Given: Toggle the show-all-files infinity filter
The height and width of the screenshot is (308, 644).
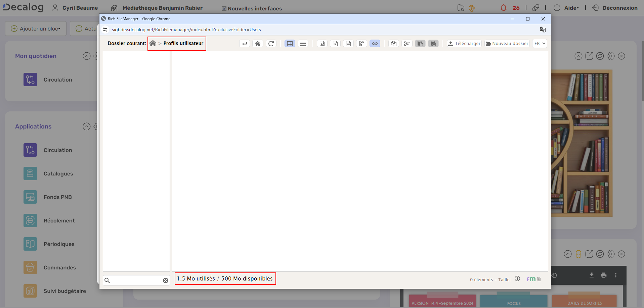Looking at the screenshot, I should tap(375, 44).
